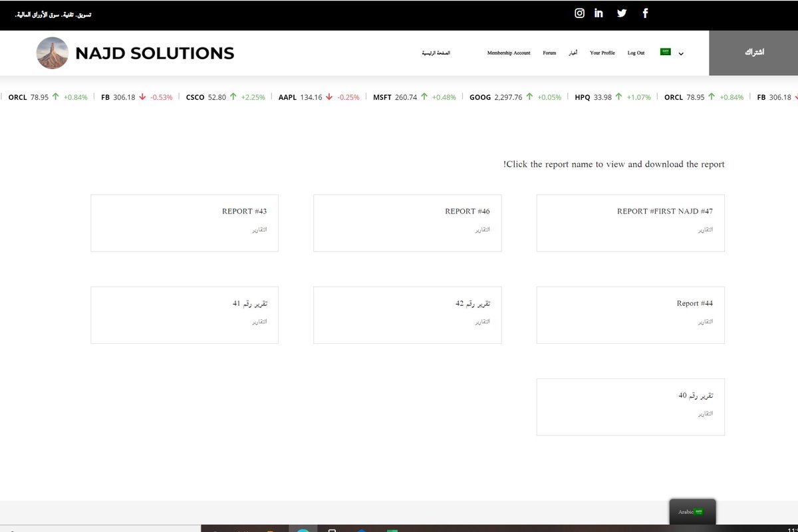The image size is (798, 532).
Task: Click التقارير category under تقرير رقم 42
Action: (x=482, y=322)
